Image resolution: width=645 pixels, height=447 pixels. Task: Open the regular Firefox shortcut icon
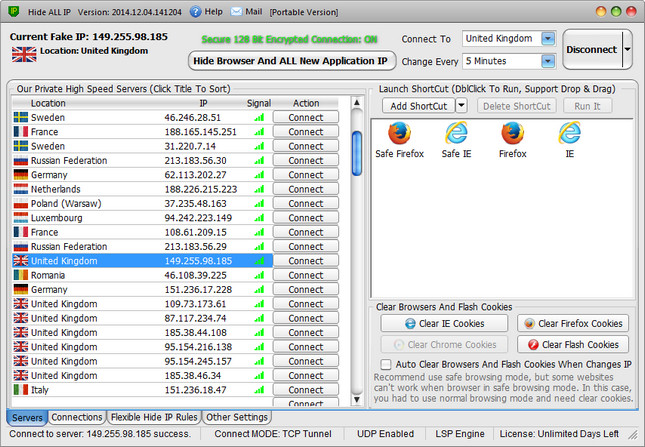click(x=513, y=134)
